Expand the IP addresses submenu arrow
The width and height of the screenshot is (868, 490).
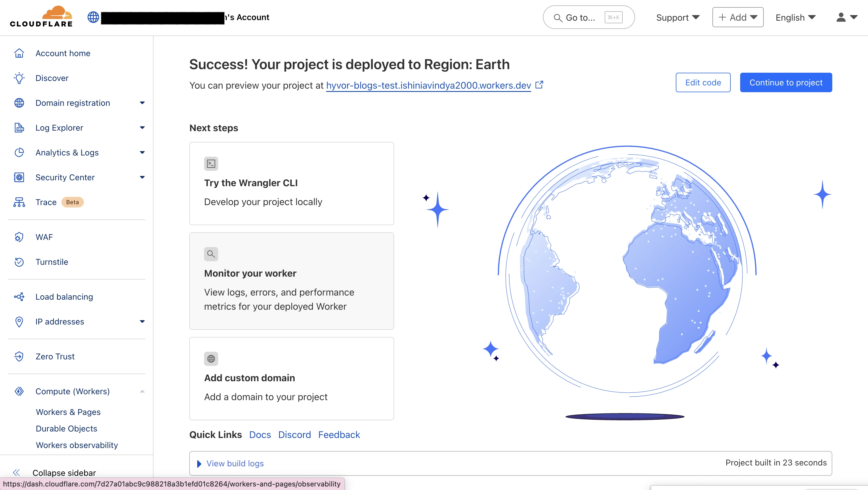pos(142,322)
